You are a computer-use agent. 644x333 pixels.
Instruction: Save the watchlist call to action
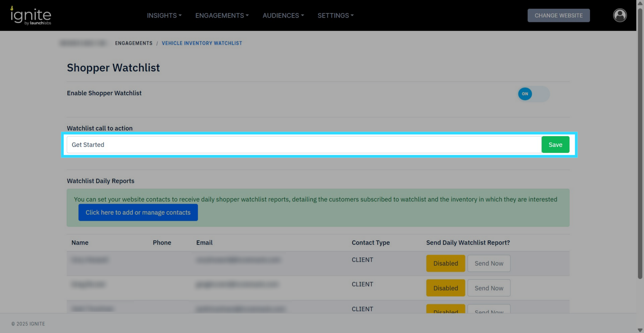tap(555, 145)
